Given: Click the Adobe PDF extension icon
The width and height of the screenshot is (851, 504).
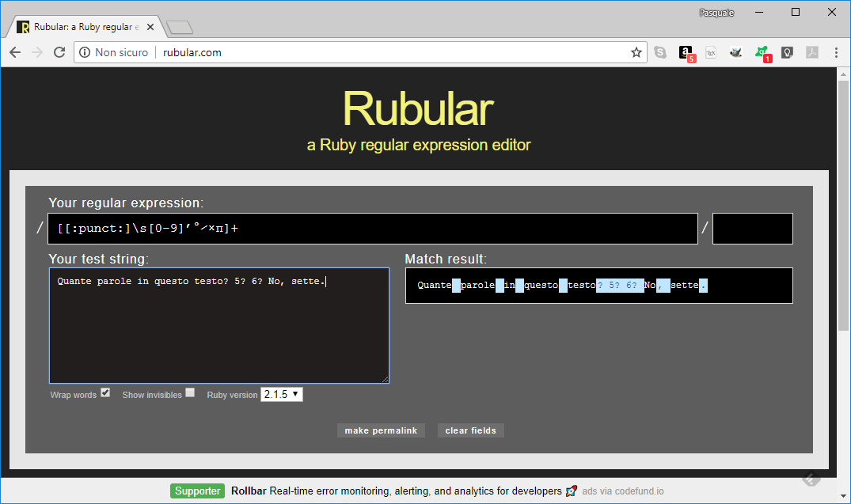Looking at the screenshot, I should (x=812, y=52).
